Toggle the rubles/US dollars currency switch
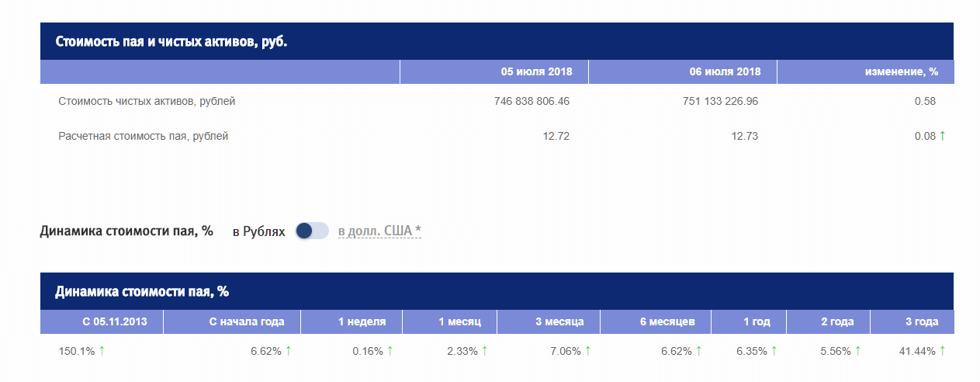The width and height of the screenshot is (980, 382). tap(312, 231)
